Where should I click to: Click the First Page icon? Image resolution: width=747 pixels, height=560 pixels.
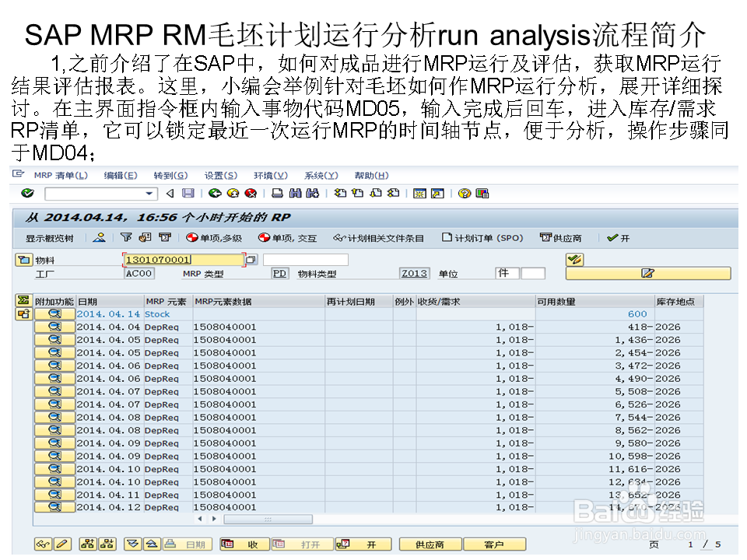[340, 193]
